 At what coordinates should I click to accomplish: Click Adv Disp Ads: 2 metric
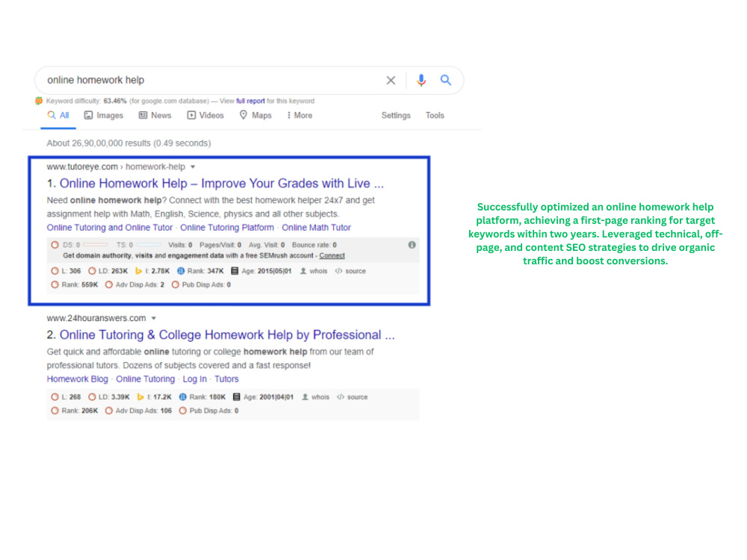(134, 284)
